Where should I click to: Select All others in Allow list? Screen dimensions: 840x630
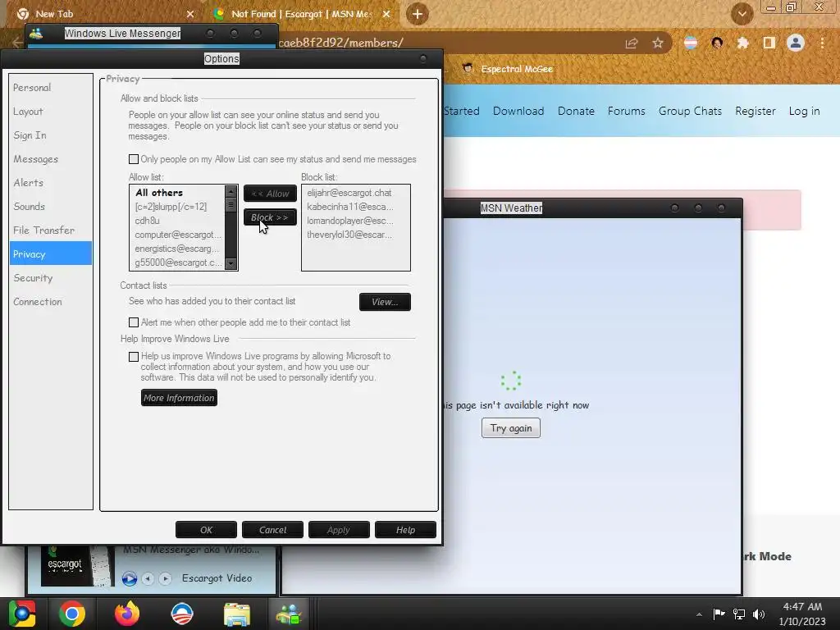click(159, 193)
